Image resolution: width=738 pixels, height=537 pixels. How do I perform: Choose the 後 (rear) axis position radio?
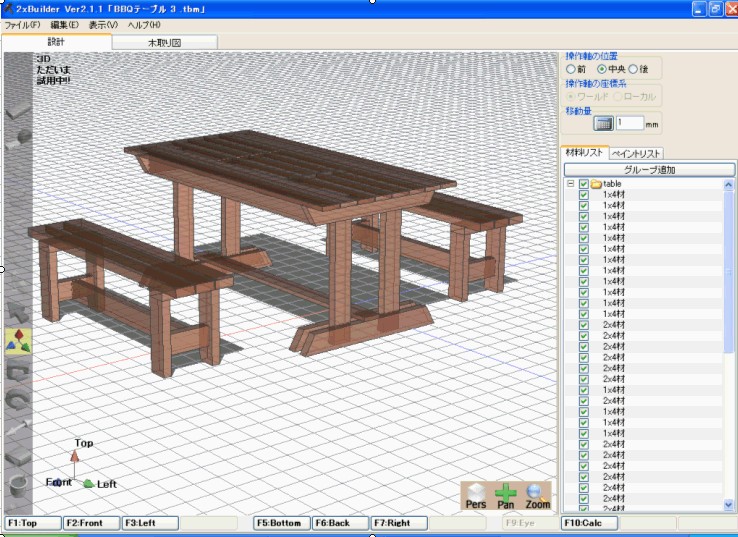pyautogui.click(x=632, y=69)
